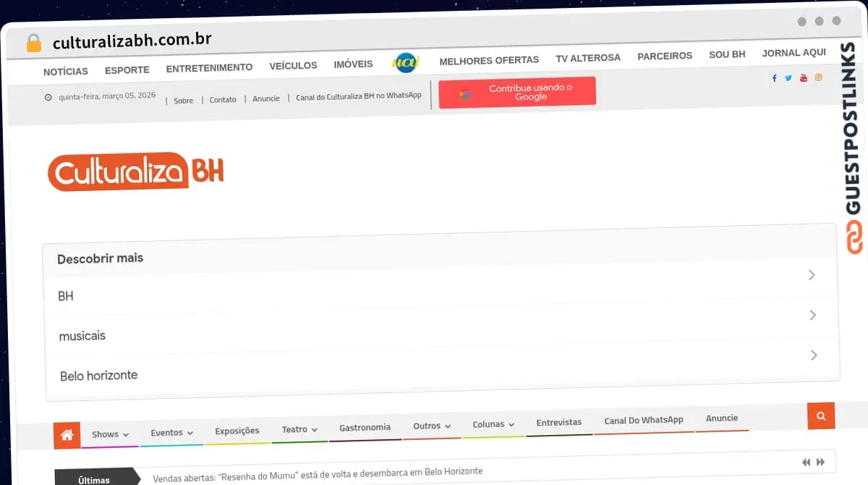Click the Facebook icon in top bar

pos(775,78)
